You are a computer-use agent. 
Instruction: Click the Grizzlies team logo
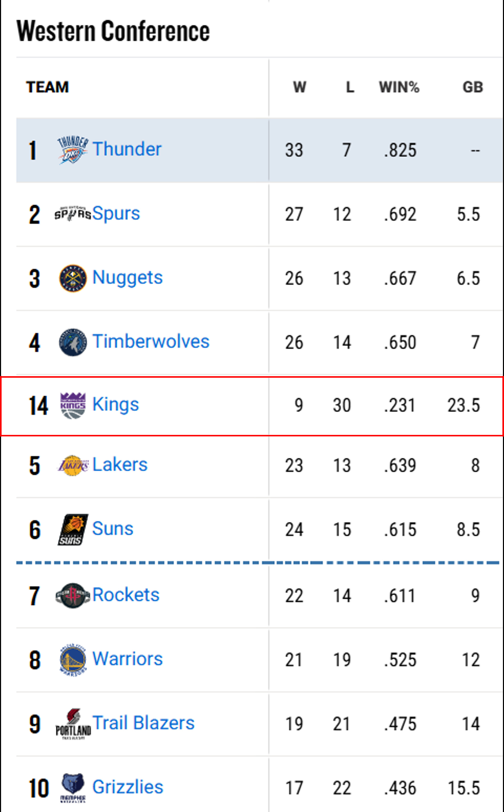73,788
